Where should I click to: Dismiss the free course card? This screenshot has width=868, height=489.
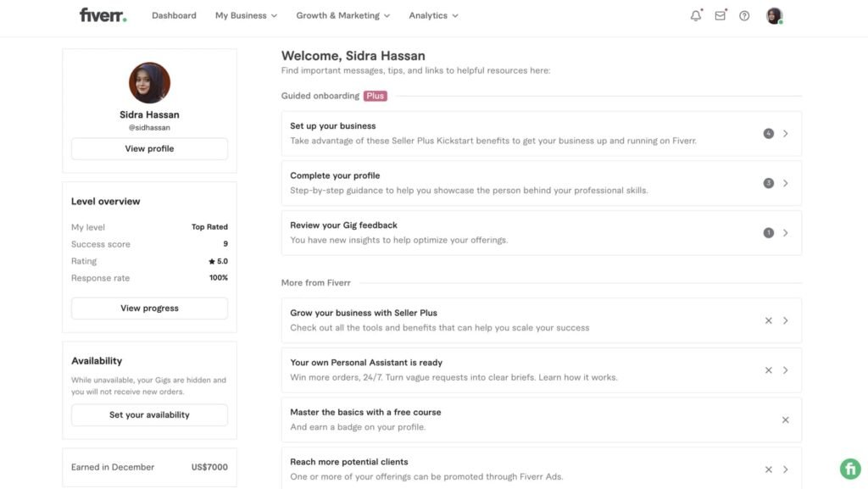point(785,420)
